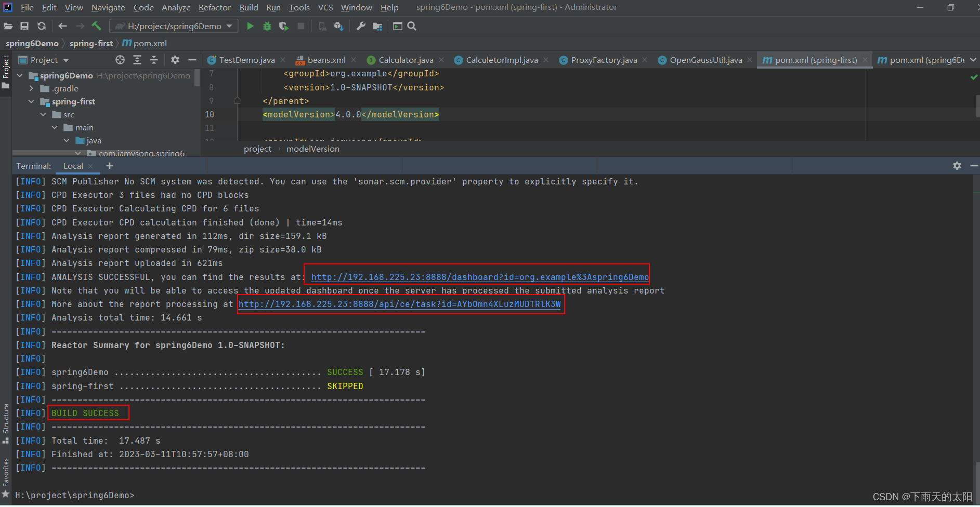Switch to ProxyFactory.java tab
The width and height of the screenshot is (980, 507).
click(x=604, y=60)
